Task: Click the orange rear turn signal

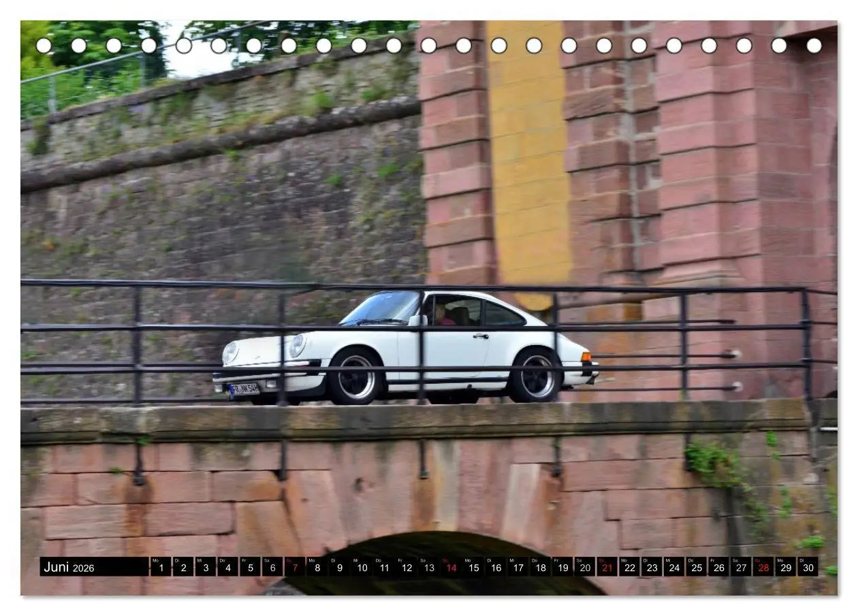Action: (x=586, y=356)
